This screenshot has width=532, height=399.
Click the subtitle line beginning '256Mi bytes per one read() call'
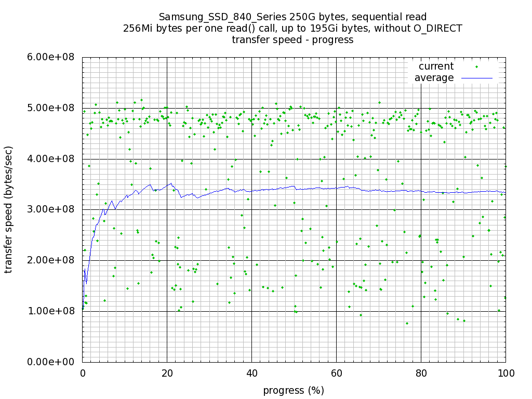click(292, 29)
